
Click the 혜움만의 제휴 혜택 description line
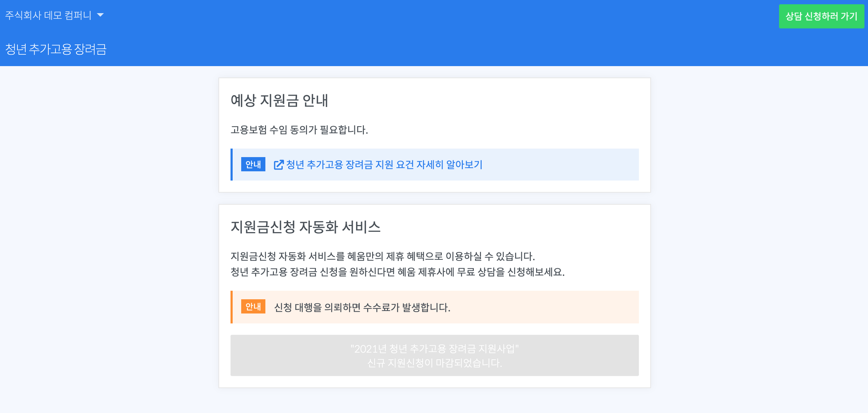(x=383, y=256)
